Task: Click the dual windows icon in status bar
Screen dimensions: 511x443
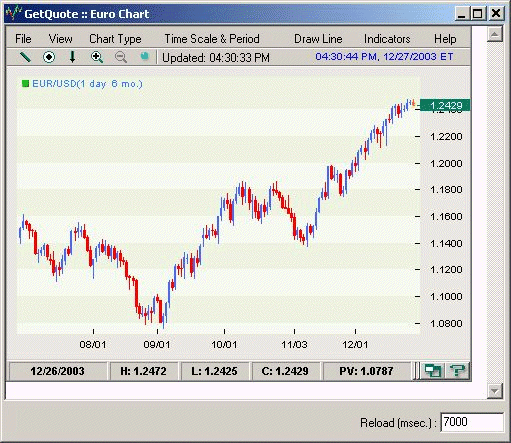Action: click(432, 371)
